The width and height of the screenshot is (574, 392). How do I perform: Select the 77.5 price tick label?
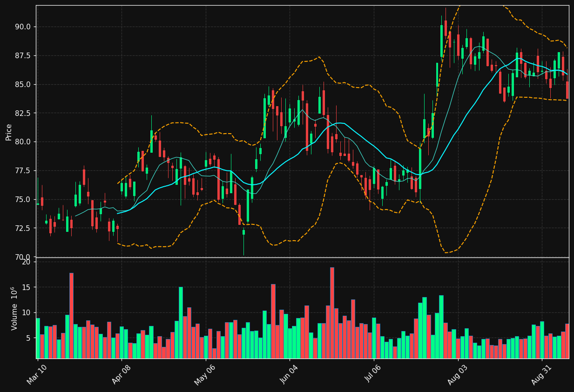point(23,171)
